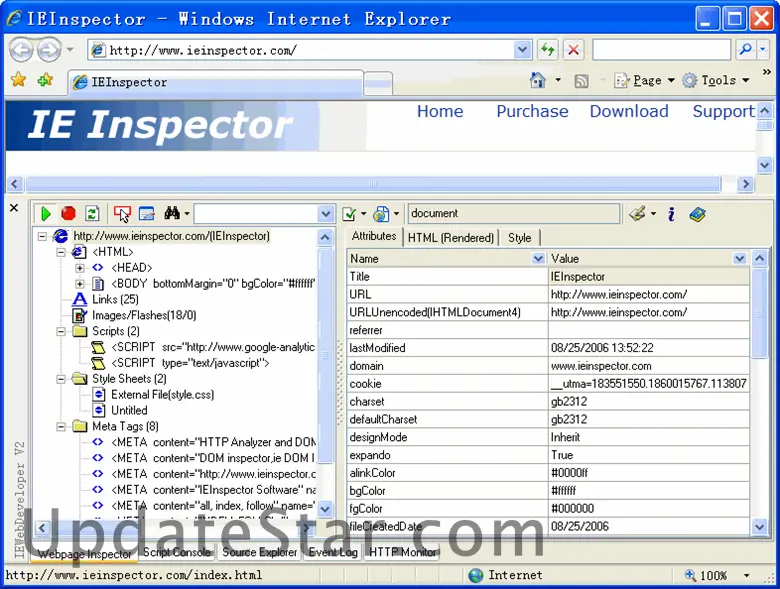780x589 pixels.
Task: Select the SCRIPT type="text/javascript" node
Action: [x=190, y=363]
